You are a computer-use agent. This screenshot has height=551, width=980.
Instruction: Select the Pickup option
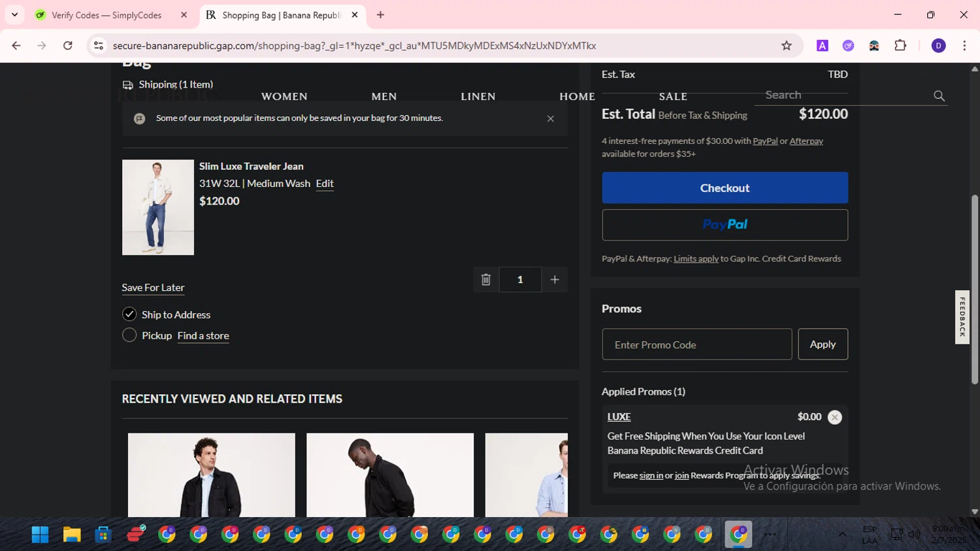(129, 335)
